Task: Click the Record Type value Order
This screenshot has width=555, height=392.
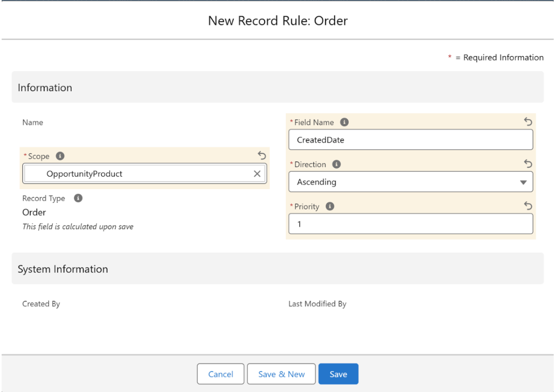Action: pos(34,213)
